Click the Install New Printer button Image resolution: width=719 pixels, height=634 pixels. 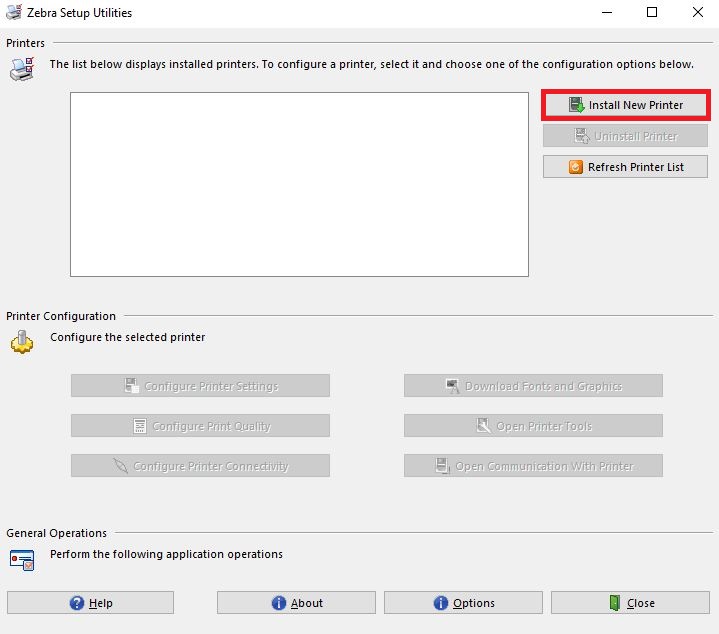625,105
